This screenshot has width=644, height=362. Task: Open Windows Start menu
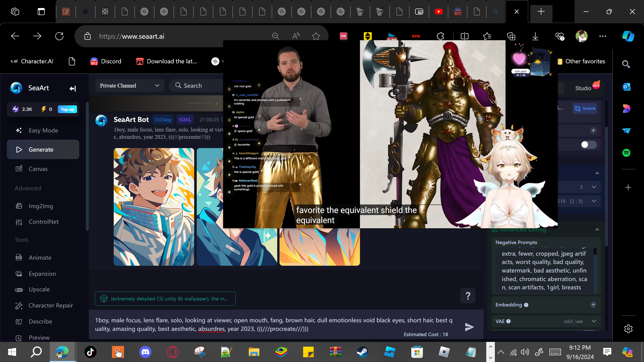tap(12, 352)
